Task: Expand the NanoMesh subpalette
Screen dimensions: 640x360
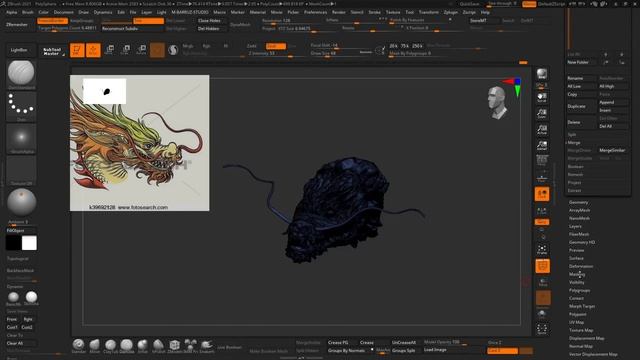Action: (579, 218)
